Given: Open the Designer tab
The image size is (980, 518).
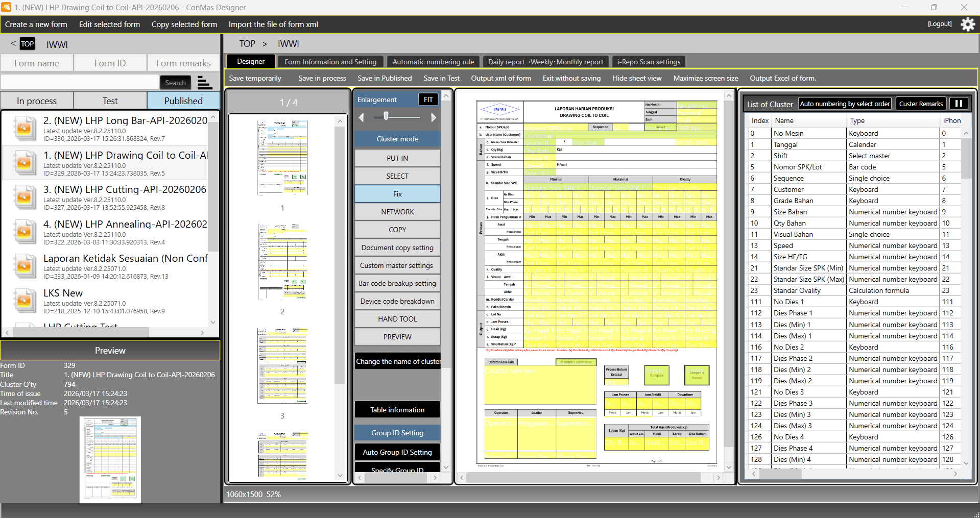Looking at the screenshot, I should (x=251, y=61).
